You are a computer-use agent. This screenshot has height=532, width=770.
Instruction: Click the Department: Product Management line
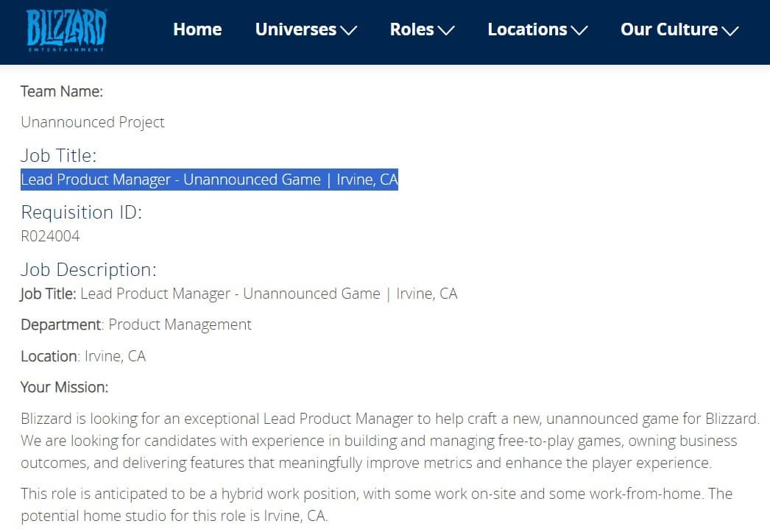coord(136,324)
